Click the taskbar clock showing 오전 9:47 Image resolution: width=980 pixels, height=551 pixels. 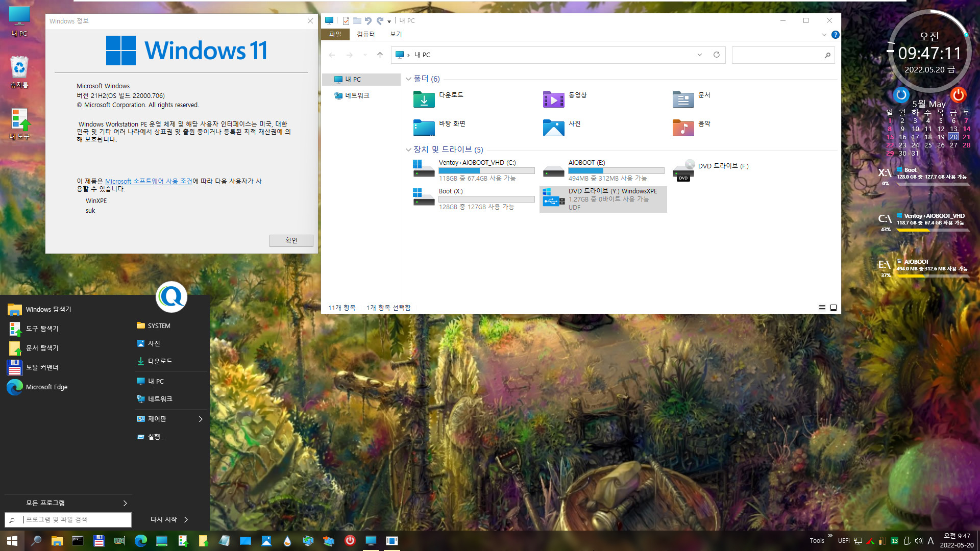(957, 541)
